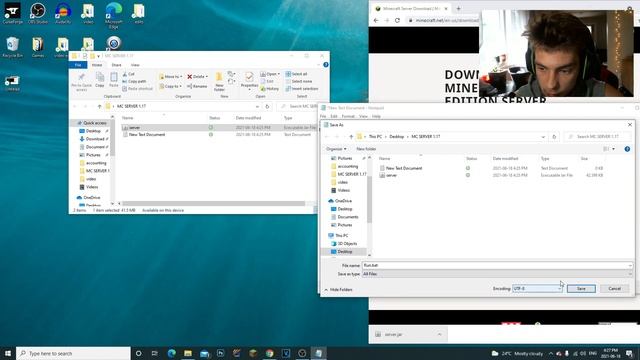The image size is (640, 360).
Task: Click Pin to Quick access in Explorer ribbon
Action: [x=81, y=82]
